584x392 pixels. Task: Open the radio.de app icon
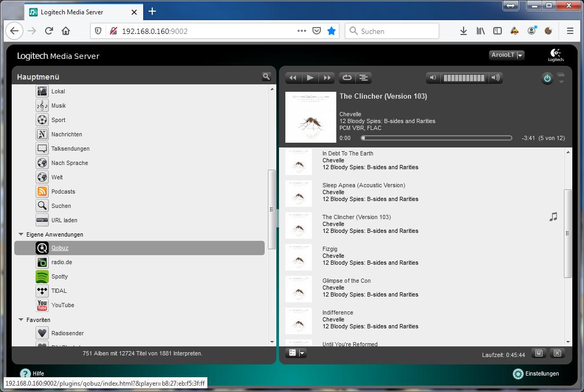coord(42,262)
